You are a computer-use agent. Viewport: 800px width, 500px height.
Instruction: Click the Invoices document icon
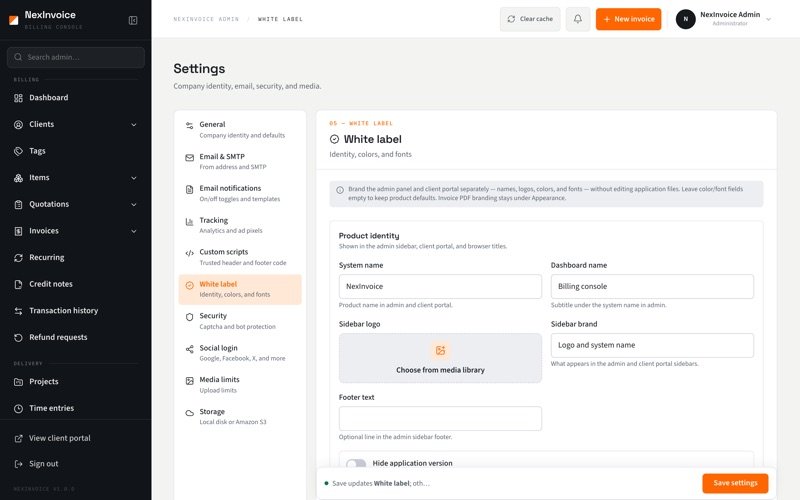18,231
